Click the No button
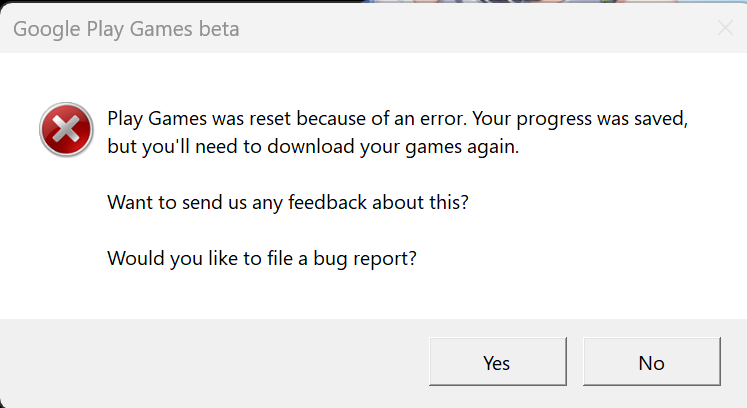747x408 pixels. [651, 363]
